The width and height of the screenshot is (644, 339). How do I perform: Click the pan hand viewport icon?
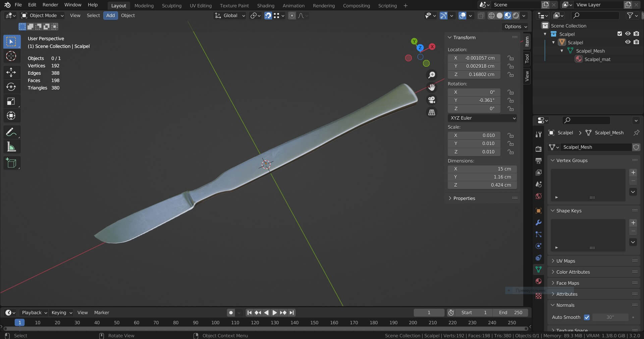click(432, 87)
